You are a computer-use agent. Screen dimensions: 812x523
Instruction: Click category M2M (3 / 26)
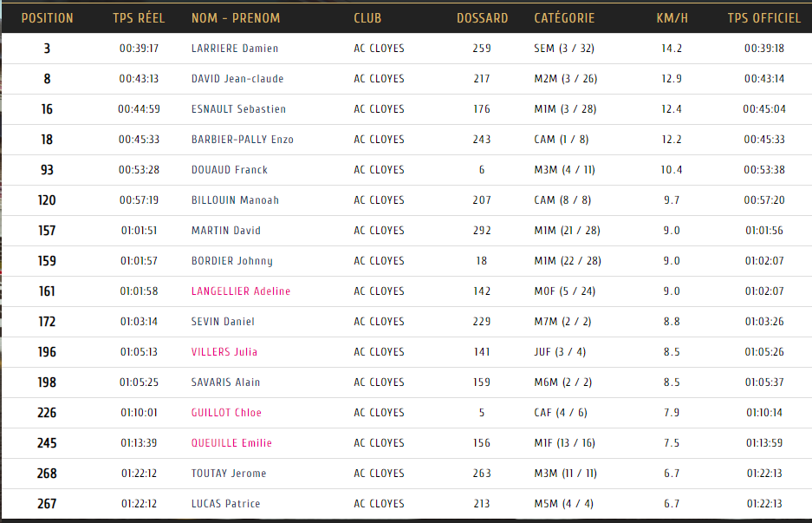566,79
